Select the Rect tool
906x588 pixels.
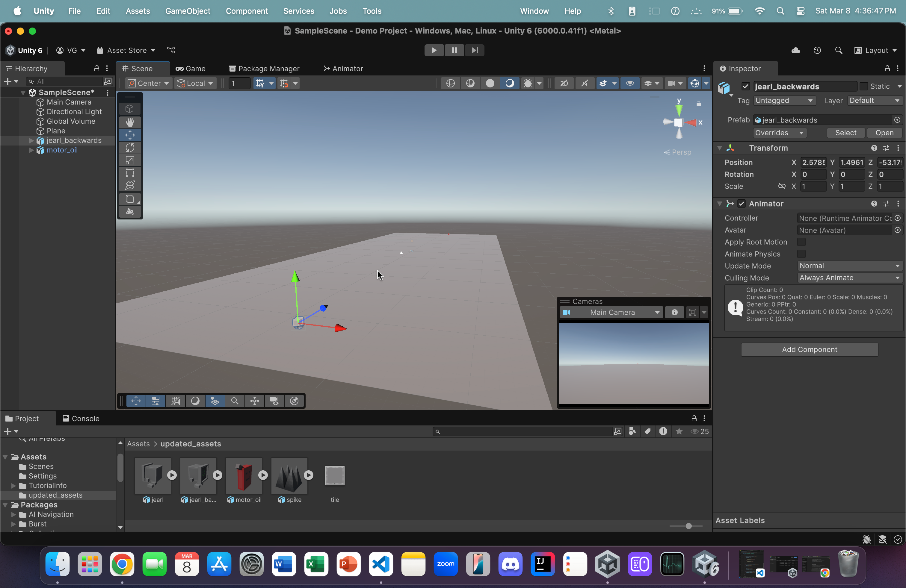(x=130, y=173)
